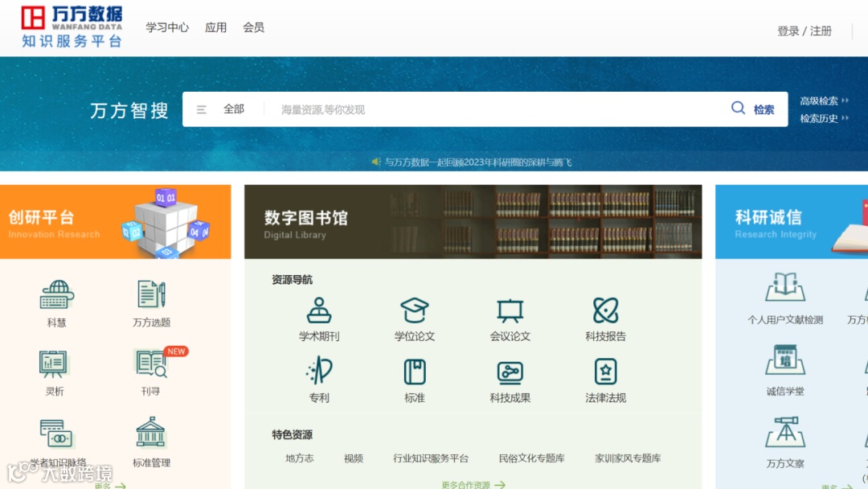Open the 2023年科研圈 announcement link
Image resolution: width=868 pixels, height=489 pixels.
click(478, 162)
